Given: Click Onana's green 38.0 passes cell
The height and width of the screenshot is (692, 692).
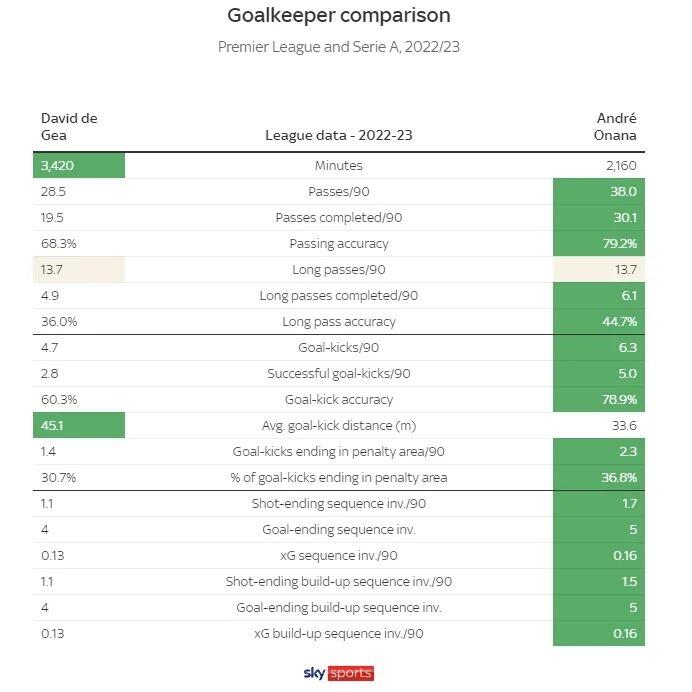Looking at the screenshot, I should click(x=599, y=192).
